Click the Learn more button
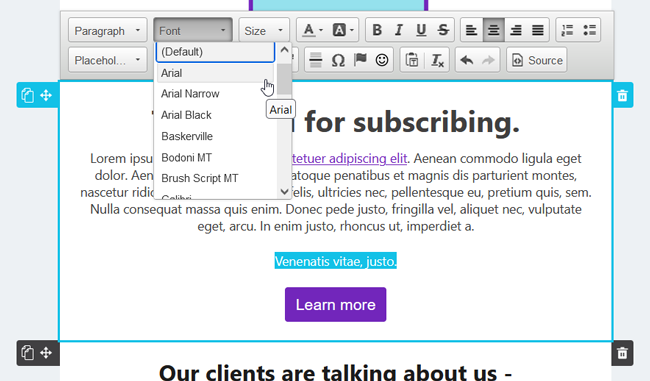 [x=335, y=305]
